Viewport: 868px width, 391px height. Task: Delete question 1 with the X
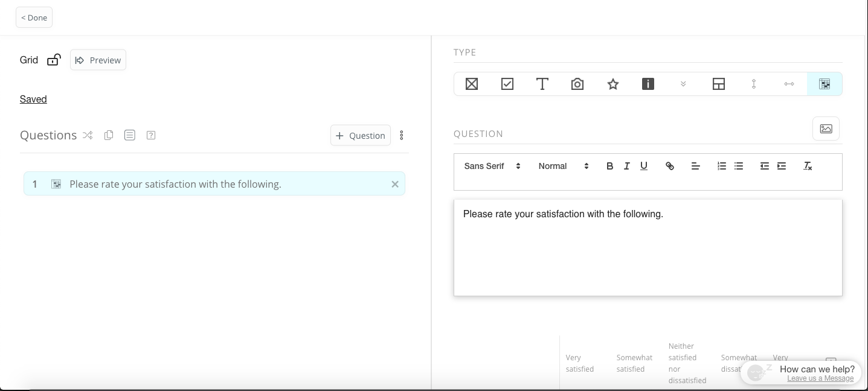click(x=395, y=184)
